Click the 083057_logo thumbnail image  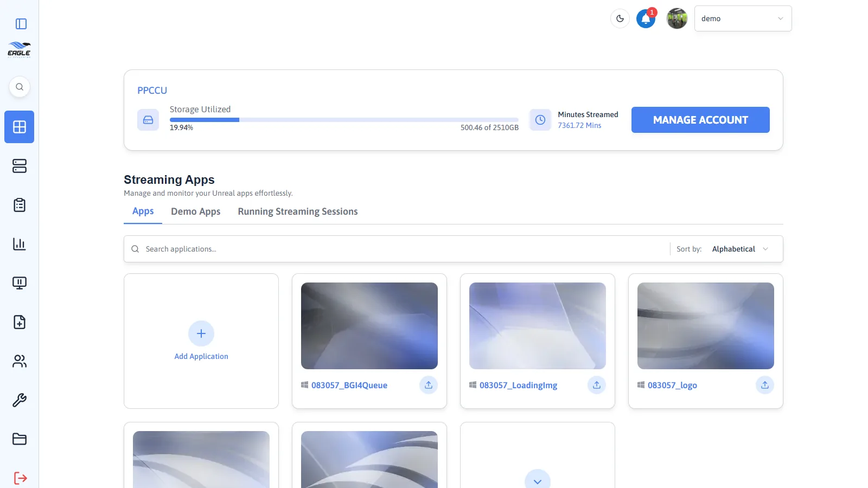706,326
